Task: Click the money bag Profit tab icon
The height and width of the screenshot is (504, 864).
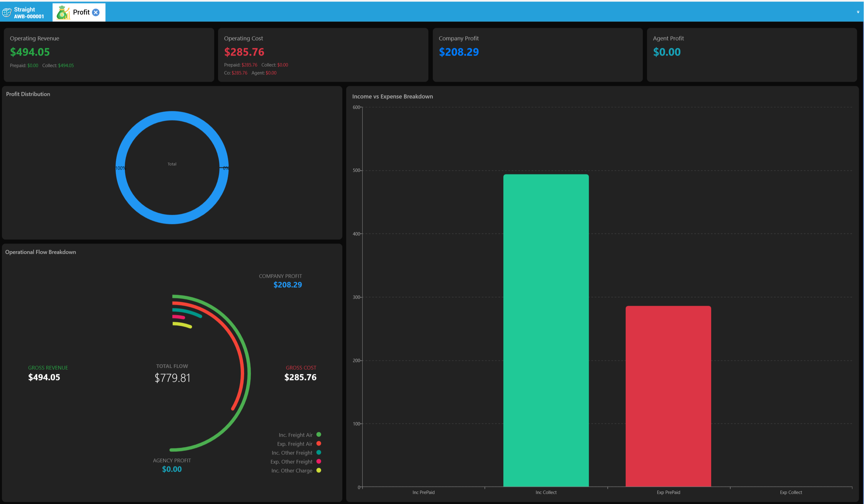Action: click(x=63, y=12)
